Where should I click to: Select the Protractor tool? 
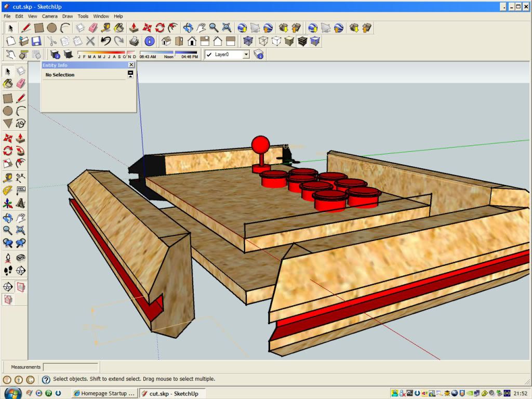point(8,190)
